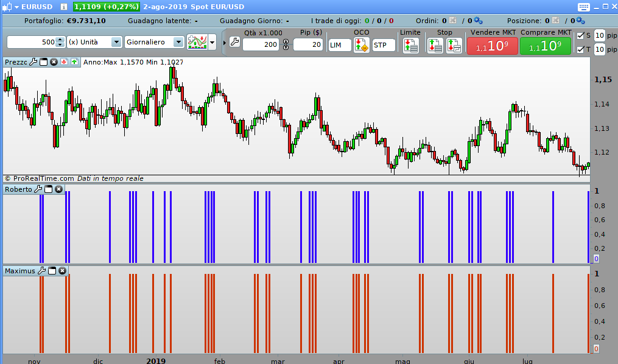Click the Vendere MKT sell button
Viewport: 618px width, 364px height.
click(x=493, y=46)
